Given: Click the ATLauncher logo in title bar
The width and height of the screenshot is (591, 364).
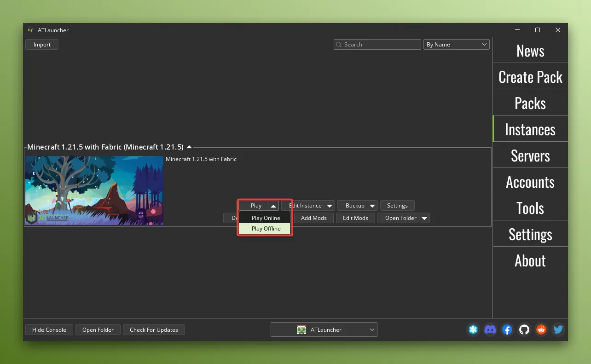Looking at the screenshot, I should (30, 30).
